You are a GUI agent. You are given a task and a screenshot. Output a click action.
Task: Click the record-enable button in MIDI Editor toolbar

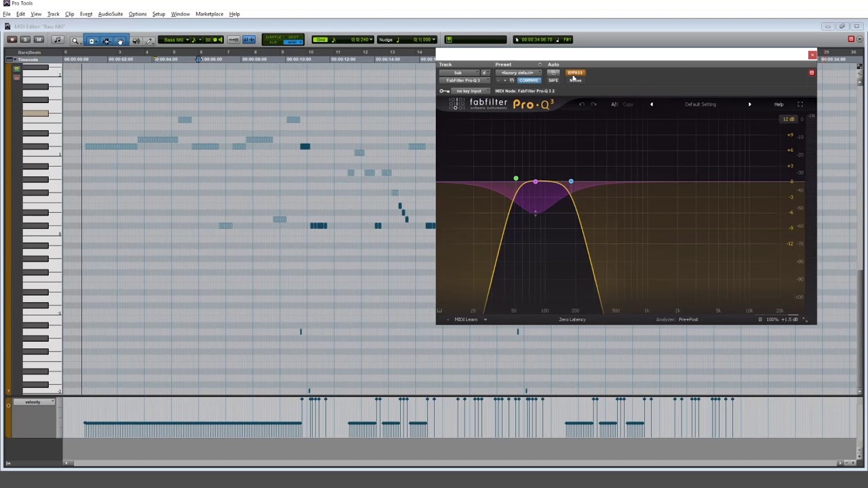coord(12,40)
